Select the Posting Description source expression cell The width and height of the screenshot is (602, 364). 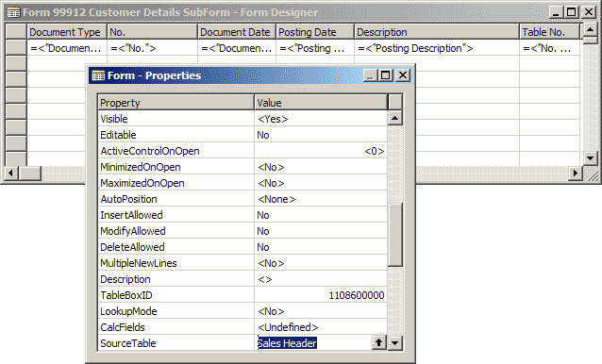(437, 48)
